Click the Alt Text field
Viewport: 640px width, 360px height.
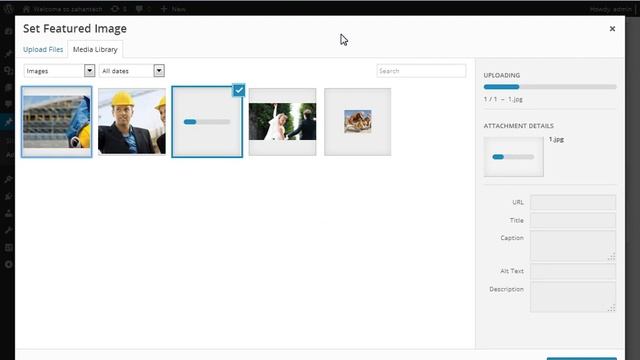click(x=573, y=271)
